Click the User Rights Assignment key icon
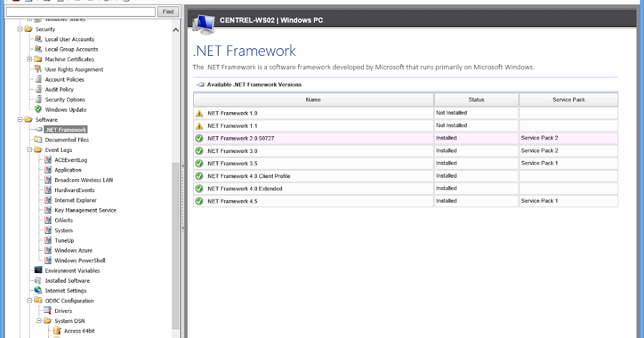 (x=38, y=69)
